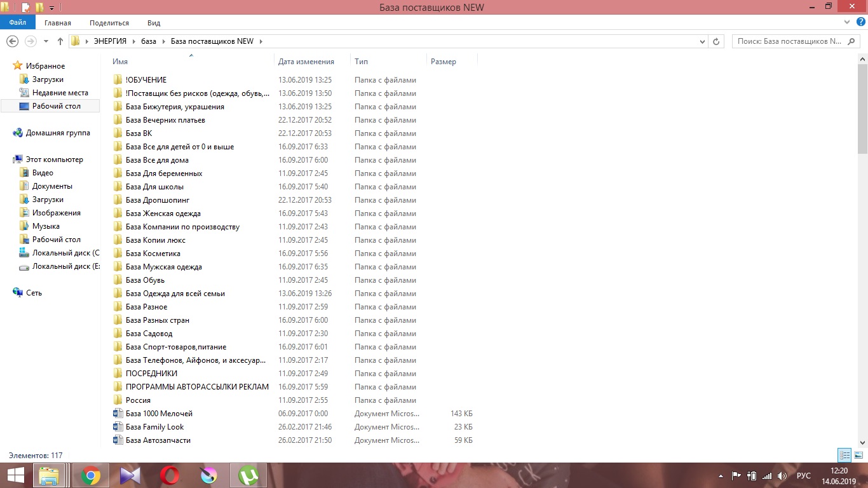Screen dimensions: 868x488
Task: Expand the ribbon chevron
Action: coord(846,22)
